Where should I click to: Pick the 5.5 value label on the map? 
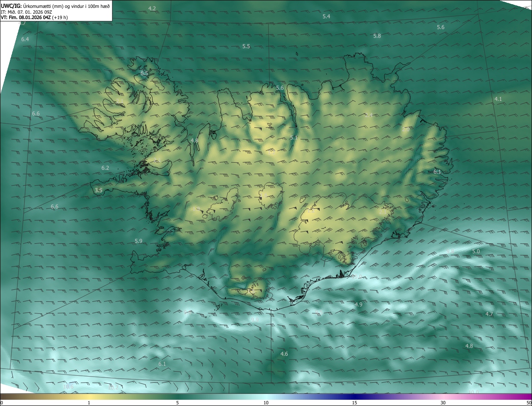(x=246, y=46)
